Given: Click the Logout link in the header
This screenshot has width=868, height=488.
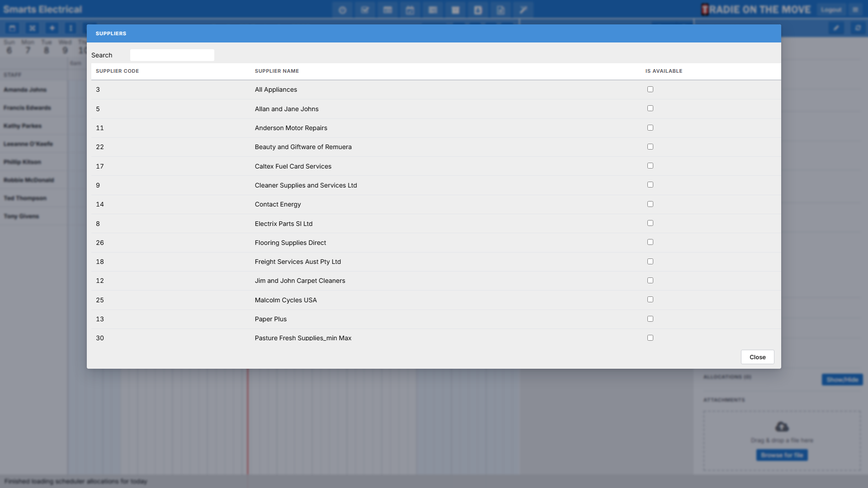Looking at the screenshot, I should tap(831, 9).
